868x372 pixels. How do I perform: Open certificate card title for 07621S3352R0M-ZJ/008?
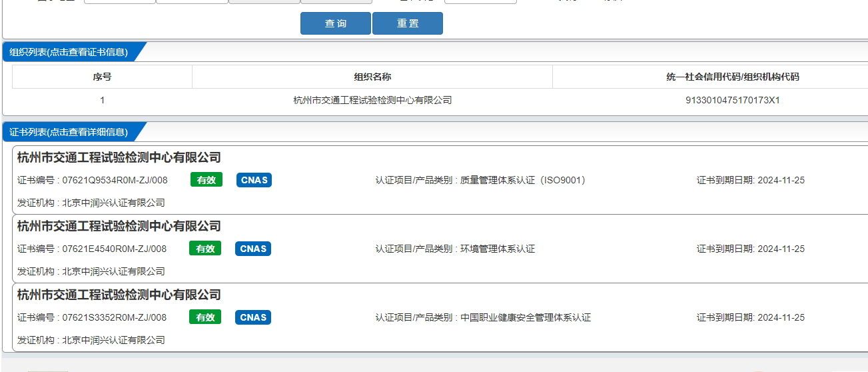[x=119, y=295]
